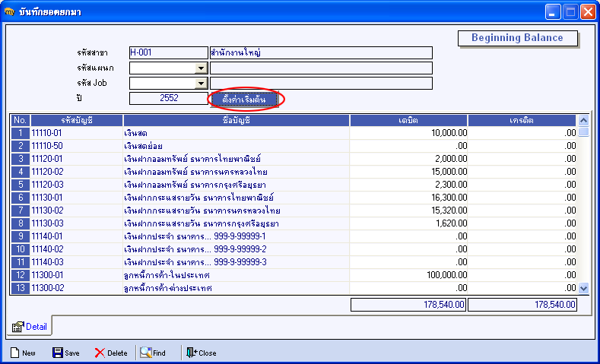Click the Beginning Balance header button

pyautogui.click(x=517, y=38)
